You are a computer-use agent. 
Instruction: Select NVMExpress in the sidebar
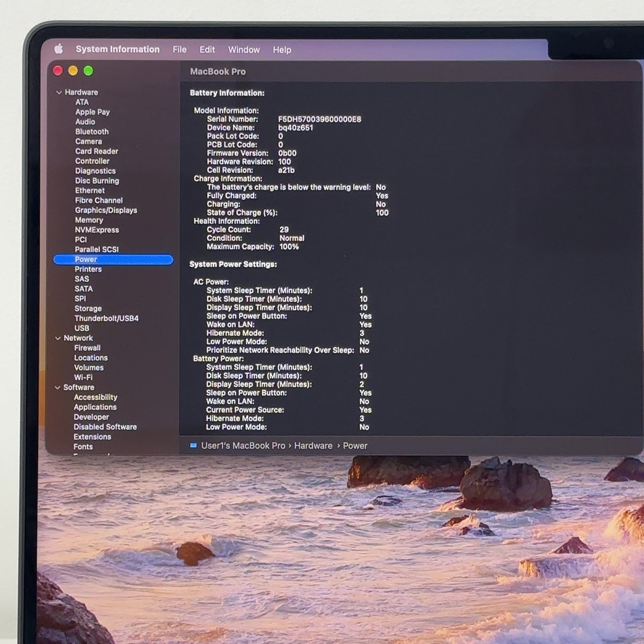(97, 230)
